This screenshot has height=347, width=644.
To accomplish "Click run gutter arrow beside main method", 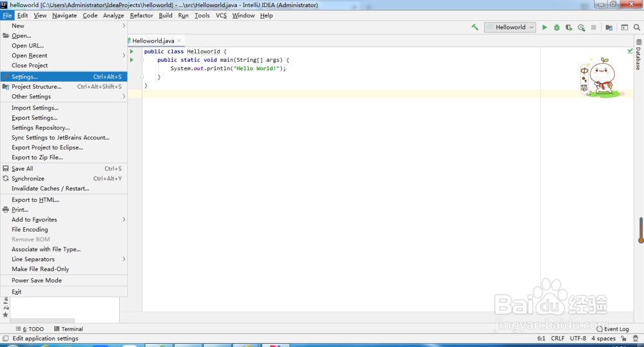I will 132,60.
